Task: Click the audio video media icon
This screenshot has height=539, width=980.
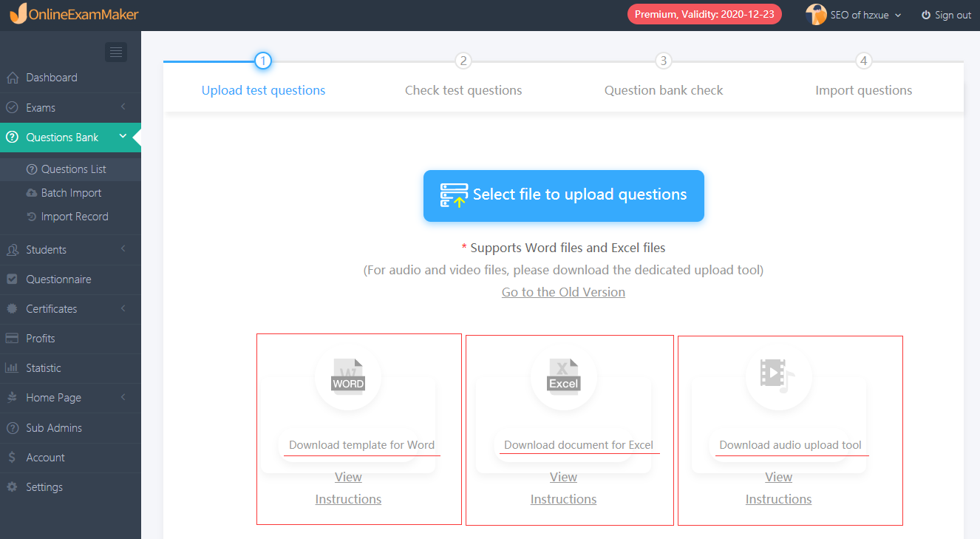Action: click(777, 376)
